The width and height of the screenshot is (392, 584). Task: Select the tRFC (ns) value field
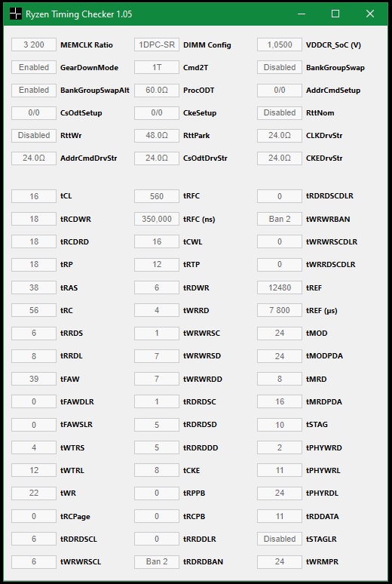point(157,219)
